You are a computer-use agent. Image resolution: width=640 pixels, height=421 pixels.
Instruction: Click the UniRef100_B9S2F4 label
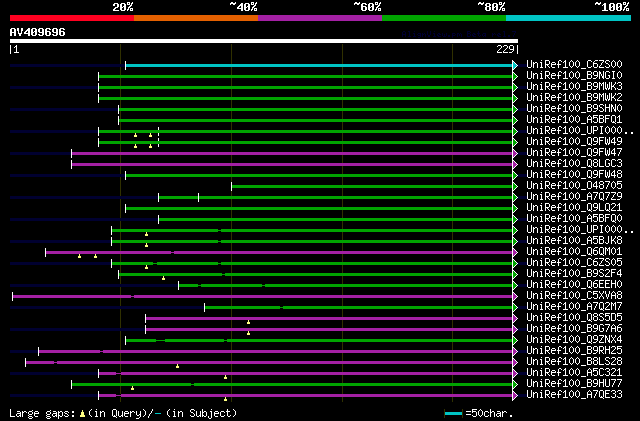(x=574, y=274)
